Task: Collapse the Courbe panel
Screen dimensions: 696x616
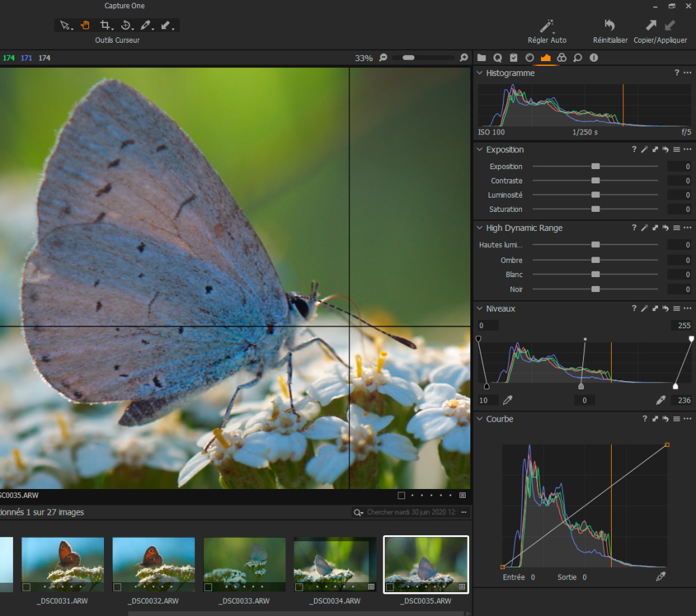Action: (x=479, y=419)
